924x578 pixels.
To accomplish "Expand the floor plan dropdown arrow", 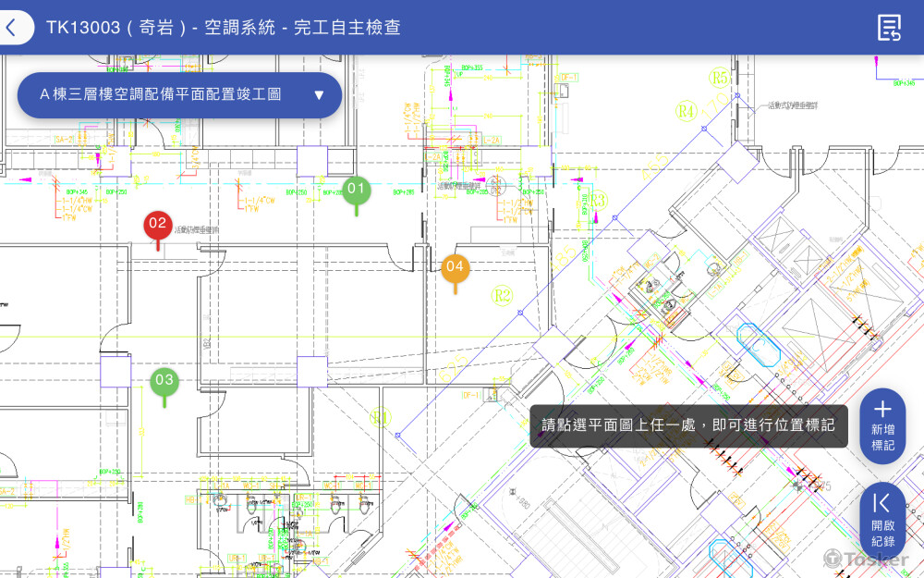I will pyautogui.click(x=319, y=95).
